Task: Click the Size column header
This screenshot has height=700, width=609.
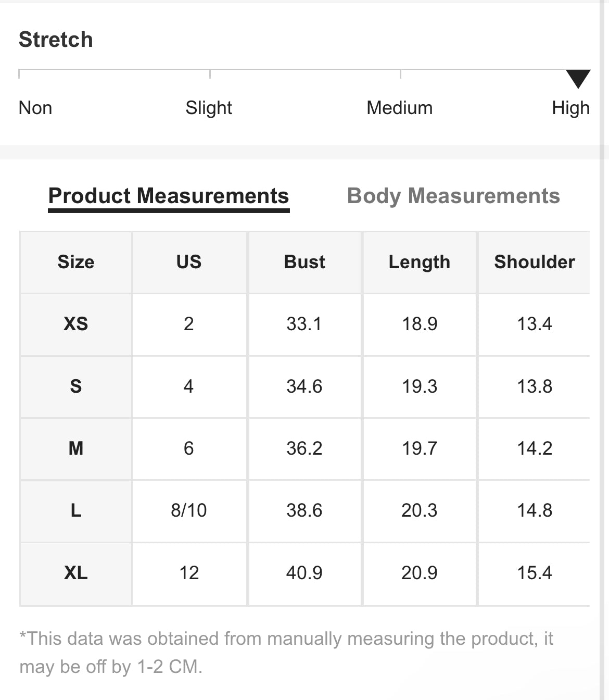Action: point(76,261)
